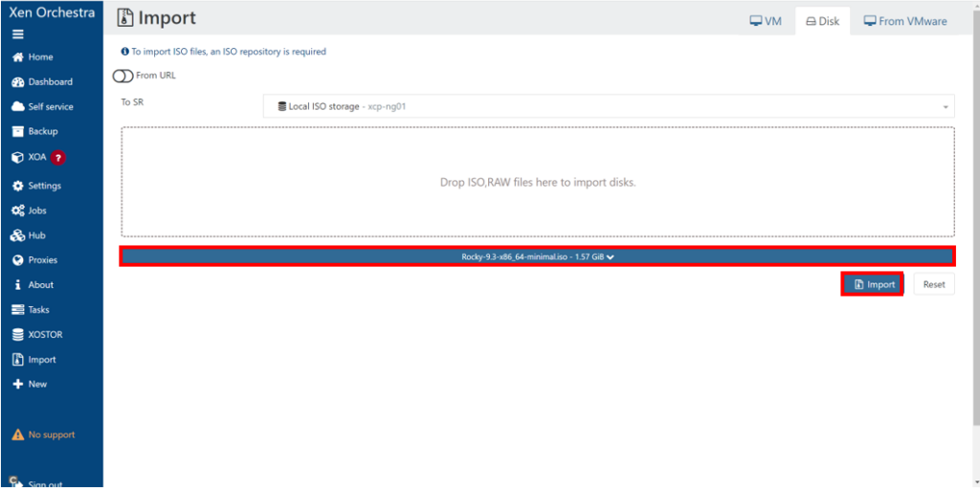Open the Jobs gears icon
980x489 pixels.
pyautogui.click(x=17, y=211)
